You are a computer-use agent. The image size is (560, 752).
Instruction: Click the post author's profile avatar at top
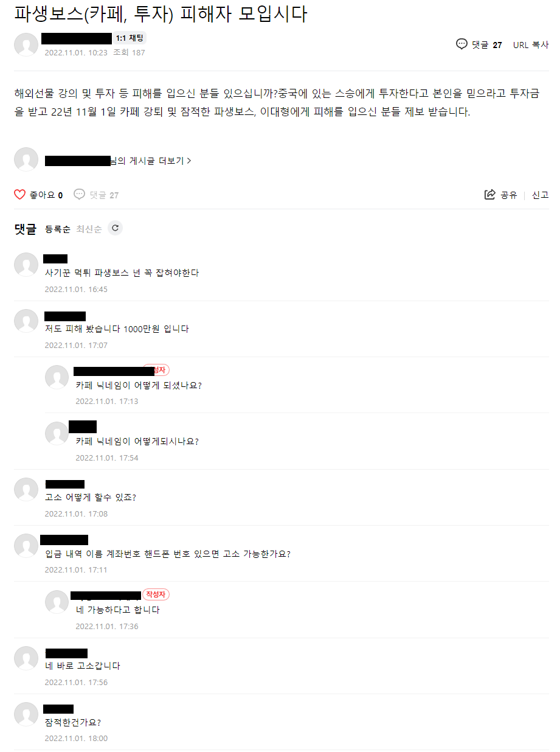pos(26,44)
